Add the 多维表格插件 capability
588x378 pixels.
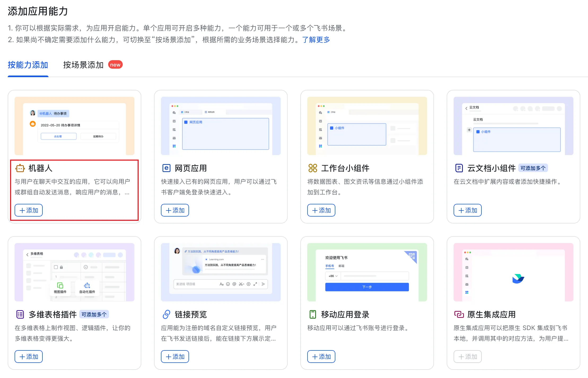(29, 357)
